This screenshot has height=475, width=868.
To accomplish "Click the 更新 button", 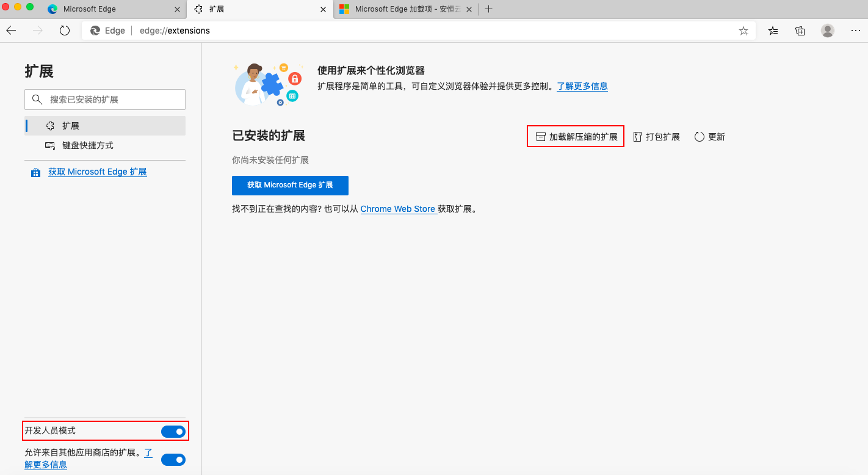I will [x=710, y=137].
